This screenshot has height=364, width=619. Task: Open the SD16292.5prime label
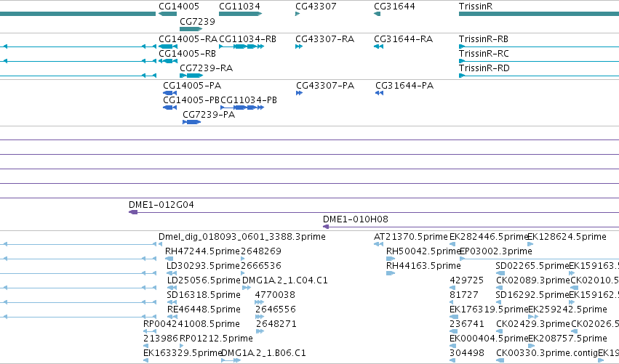coord(532,295)
